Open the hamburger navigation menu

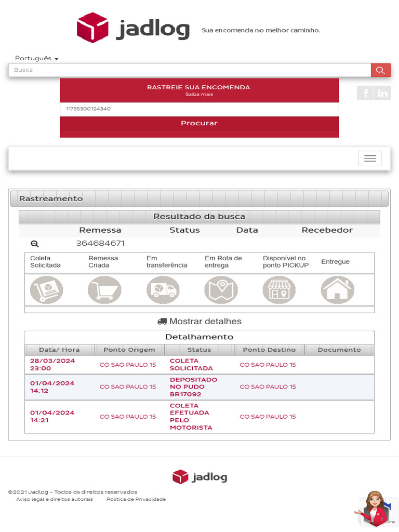coord(370,158)
